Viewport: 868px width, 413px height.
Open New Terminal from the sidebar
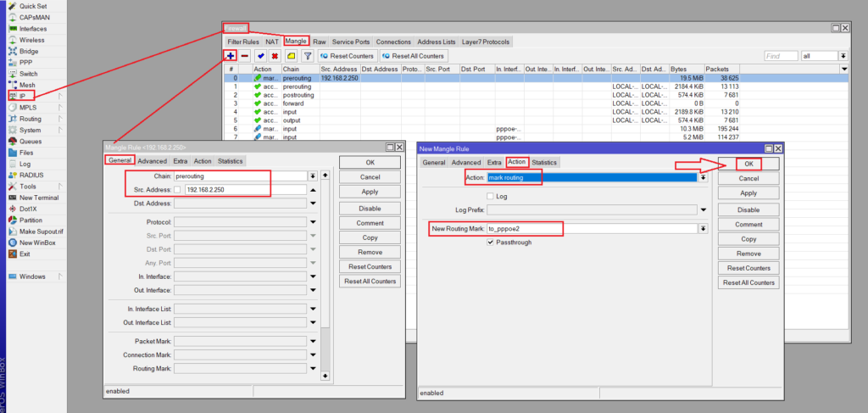click(39, 197)
